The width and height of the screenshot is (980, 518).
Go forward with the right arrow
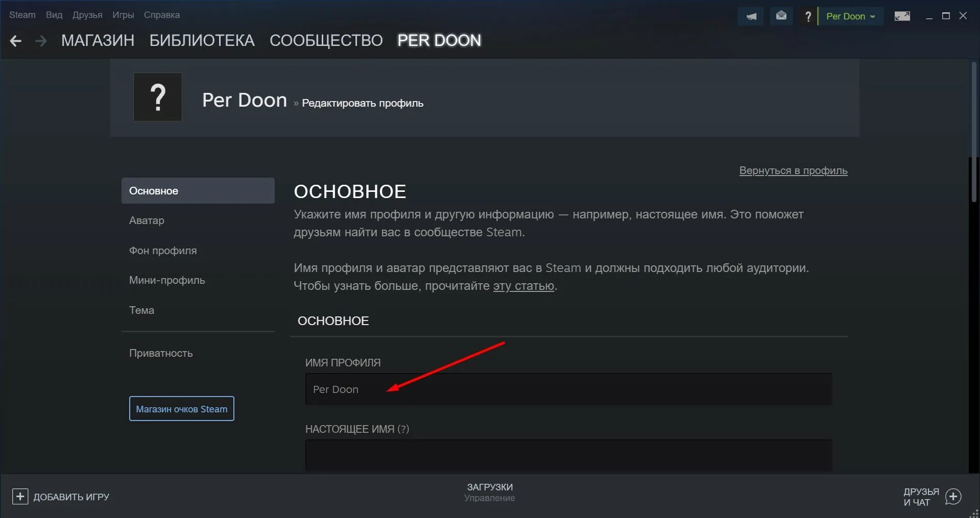[x=41, y=41]
